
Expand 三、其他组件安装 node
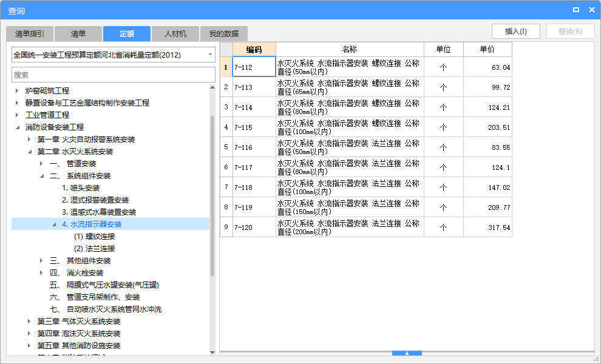pos(41,261)
